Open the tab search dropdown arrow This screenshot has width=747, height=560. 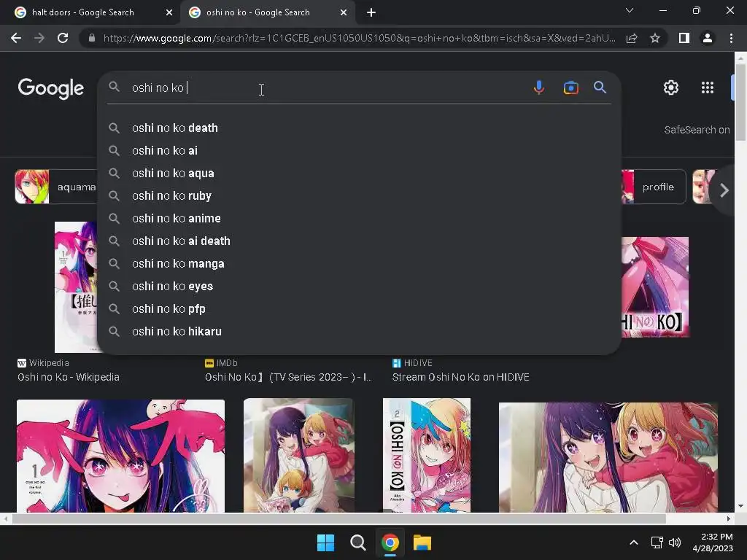coord(630,10)
